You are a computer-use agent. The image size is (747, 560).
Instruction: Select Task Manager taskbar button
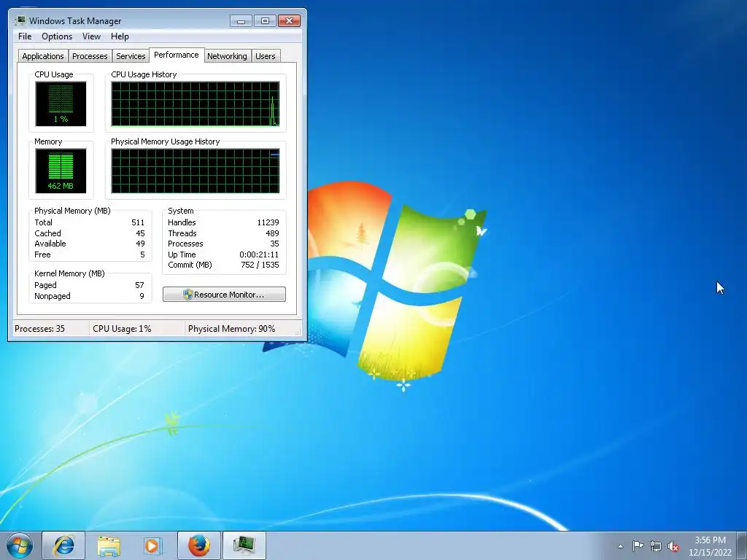(244, 545)
